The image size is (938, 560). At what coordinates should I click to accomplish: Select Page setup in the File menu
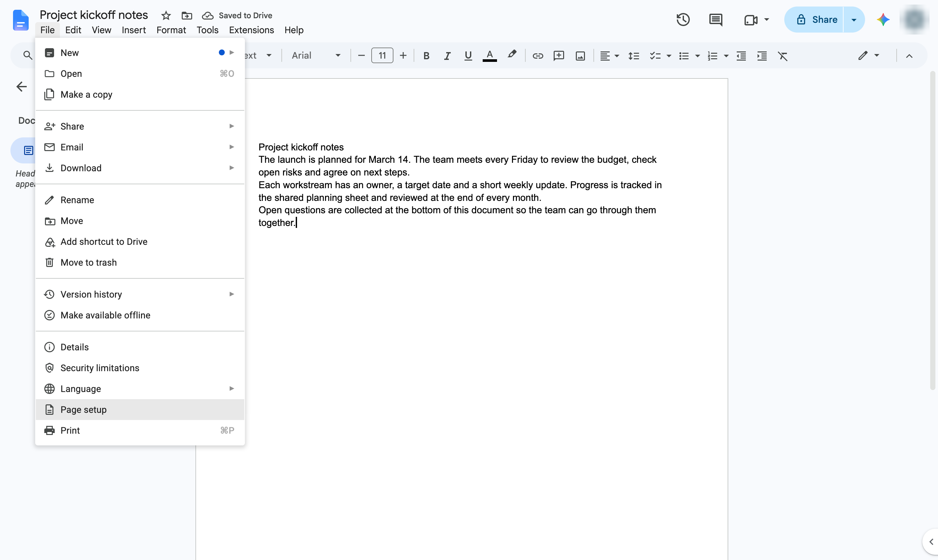coord(140,410)
